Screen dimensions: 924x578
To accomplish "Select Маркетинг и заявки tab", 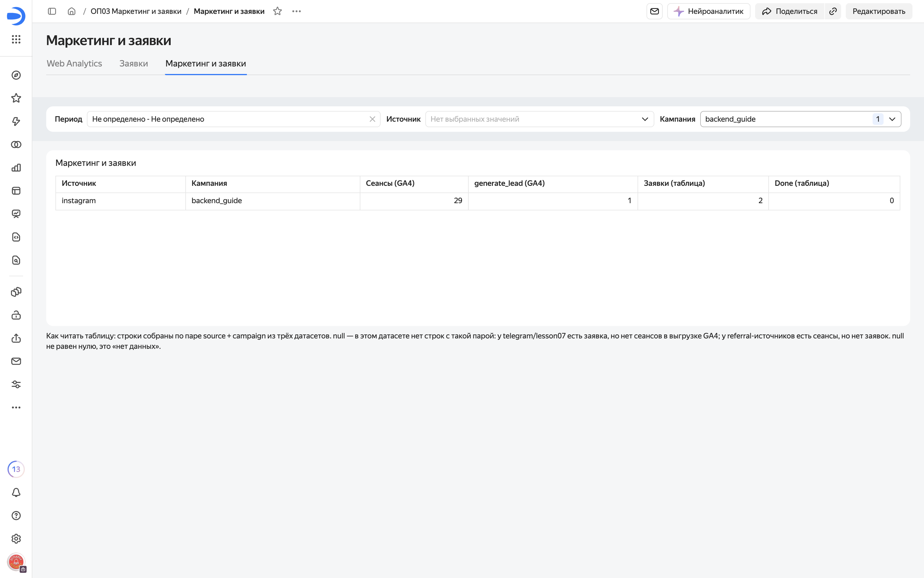I will pyautogui.click(x=206, y=64).
